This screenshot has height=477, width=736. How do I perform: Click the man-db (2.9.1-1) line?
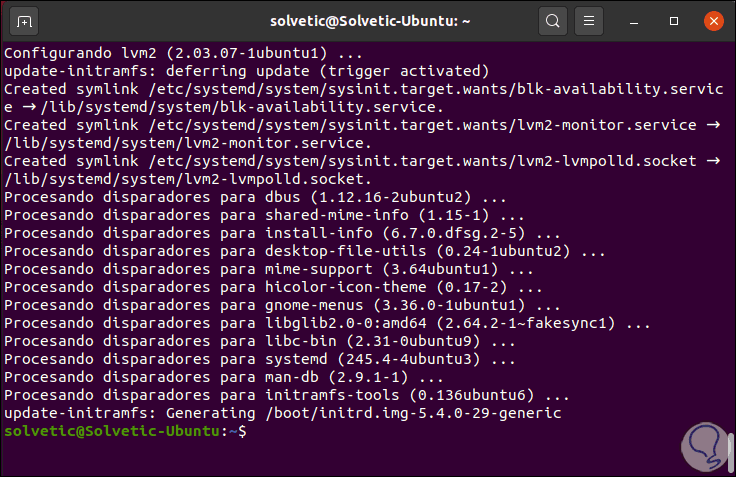[x=224, y=377]
